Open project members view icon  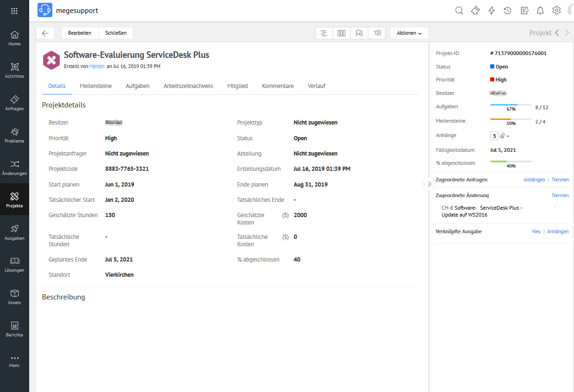[x=359, y=33]
